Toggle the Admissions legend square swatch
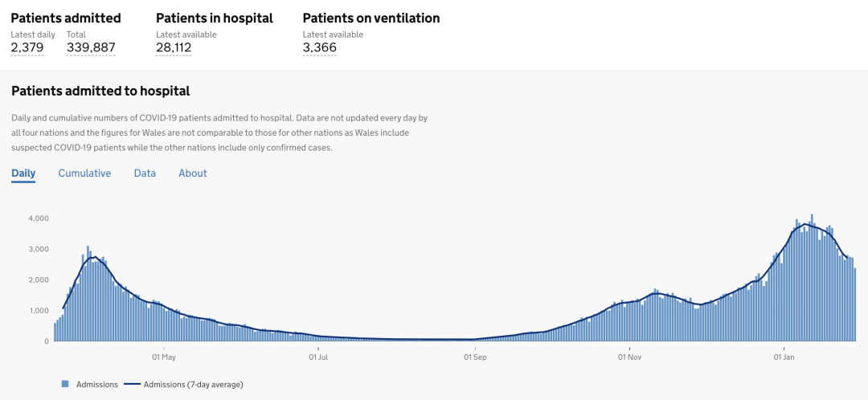Viewport: 868px width, 400px height. tap(65, 384)
